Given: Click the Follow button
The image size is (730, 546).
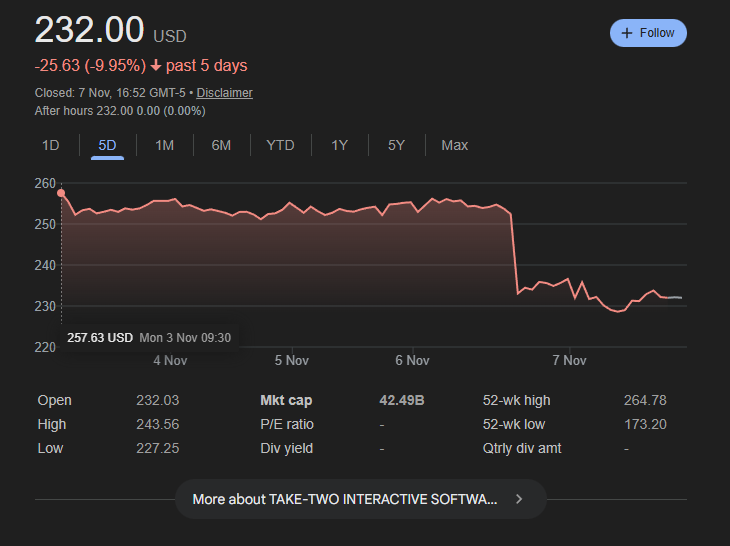Looking at the screenshot, I should pyautogui.click(x=648, y=33).
